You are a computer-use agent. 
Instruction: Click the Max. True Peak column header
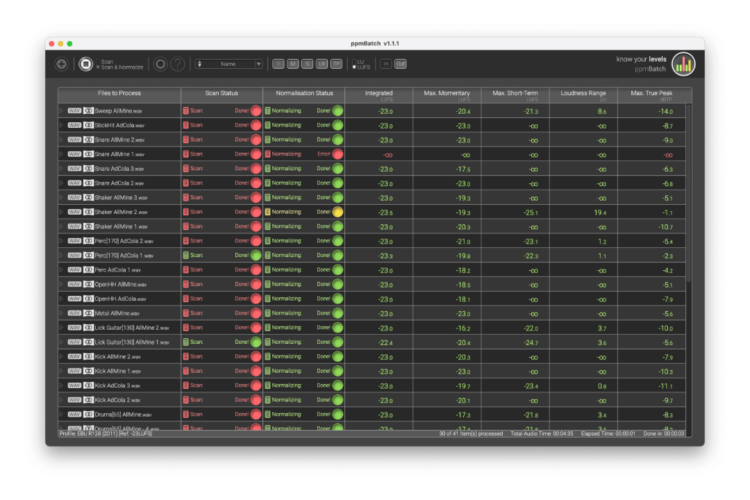650,93
